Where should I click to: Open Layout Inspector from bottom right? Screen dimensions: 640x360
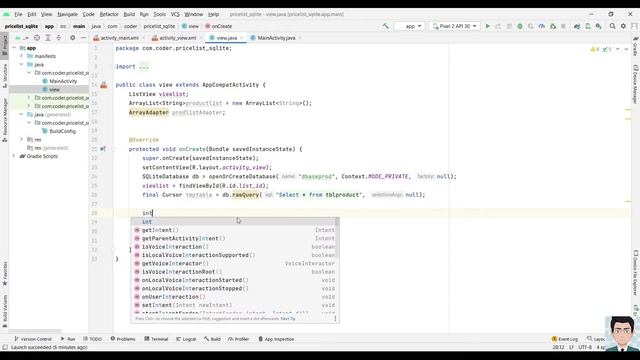596,339
